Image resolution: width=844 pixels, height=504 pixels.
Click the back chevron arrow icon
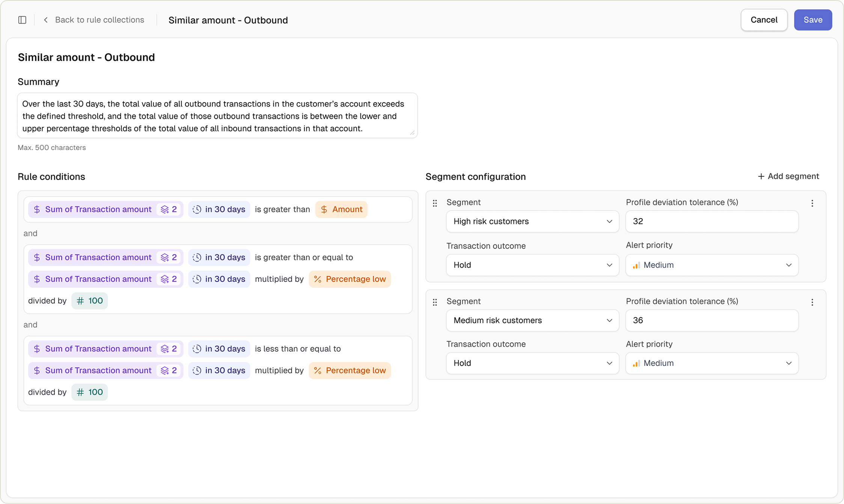(x=45, y=20)
